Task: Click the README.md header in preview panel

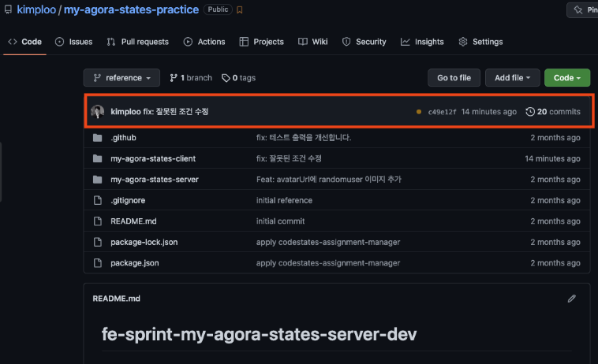Action: (116, 299)
